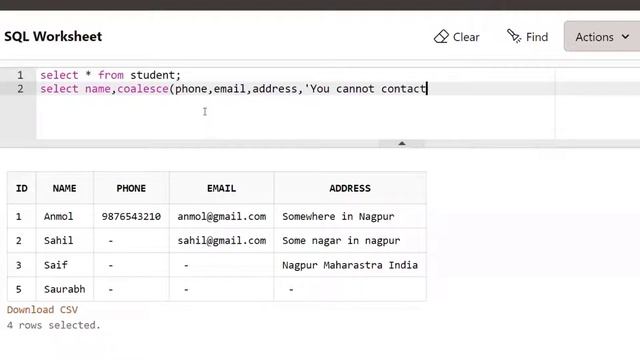
Task: Click the Find button label
Action: pyautogui.click(x=537, y=37)
